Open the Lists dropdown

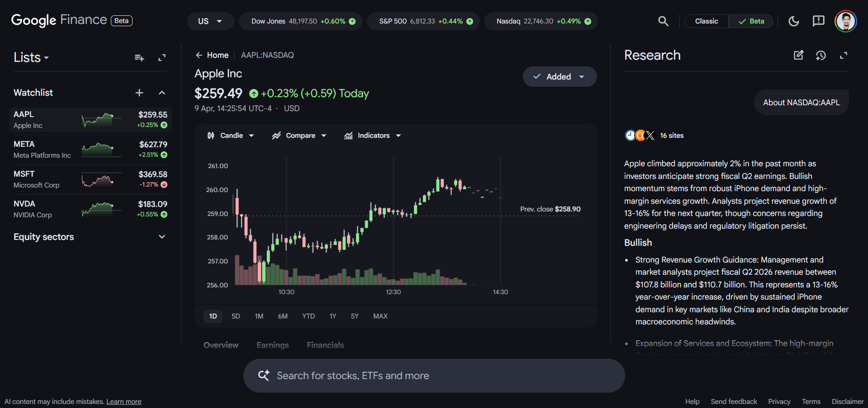pos(30,57)
